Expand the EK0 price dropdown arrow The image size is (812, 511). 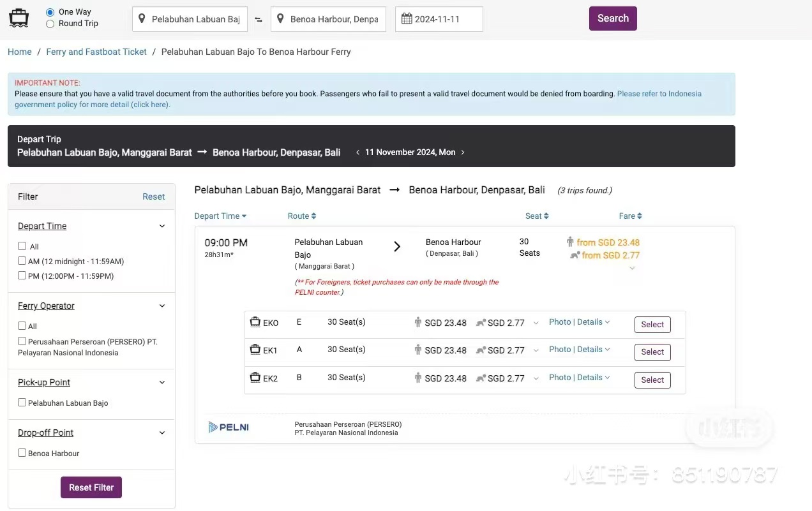click(536, 323)
